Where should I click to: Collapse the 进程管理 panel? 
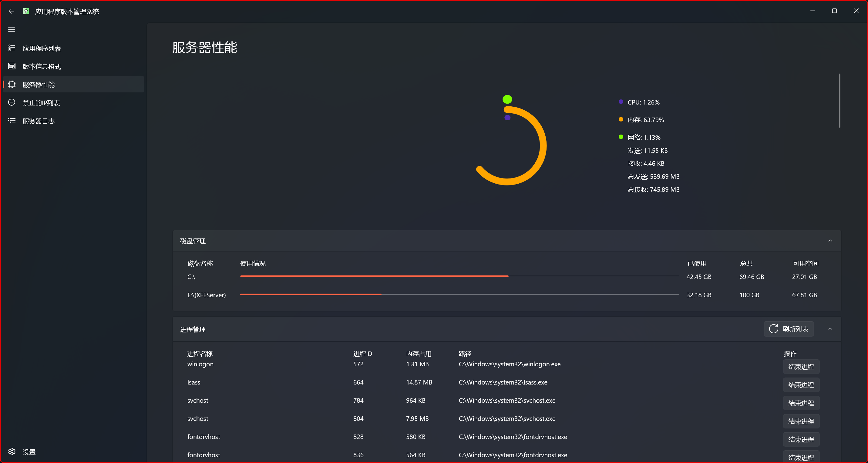pyautogui.click(x=831, y=329)
